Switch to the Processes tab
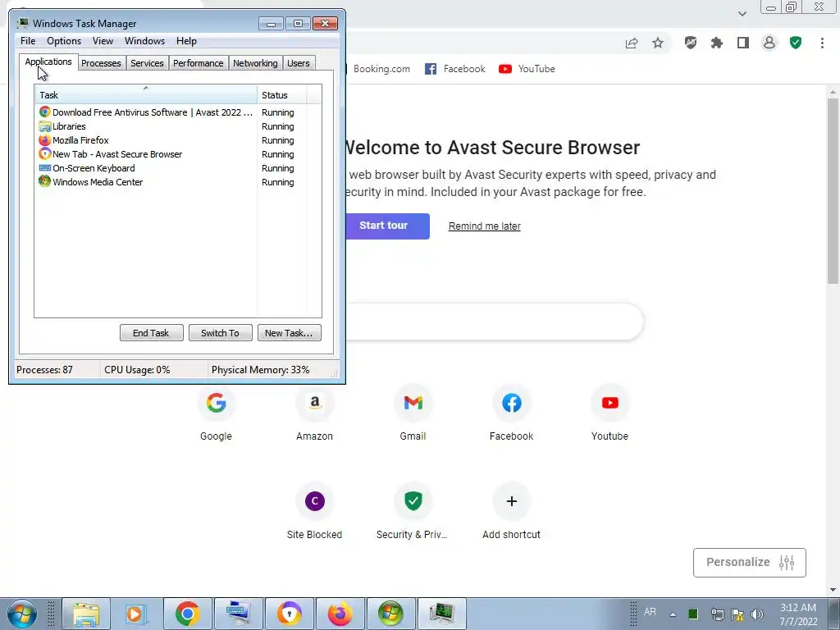Screen dimensions: 840x630 point(101,63)
